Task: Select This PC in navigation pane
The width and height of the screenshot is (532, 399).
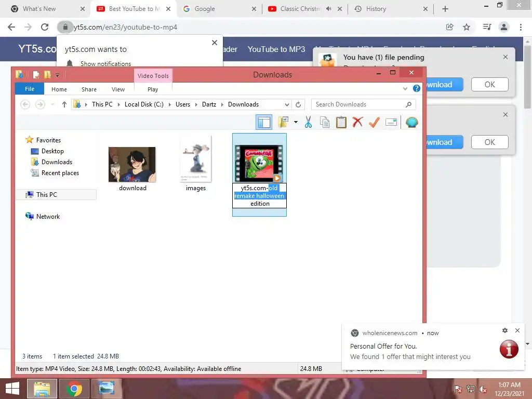Action: click(46, 194)
